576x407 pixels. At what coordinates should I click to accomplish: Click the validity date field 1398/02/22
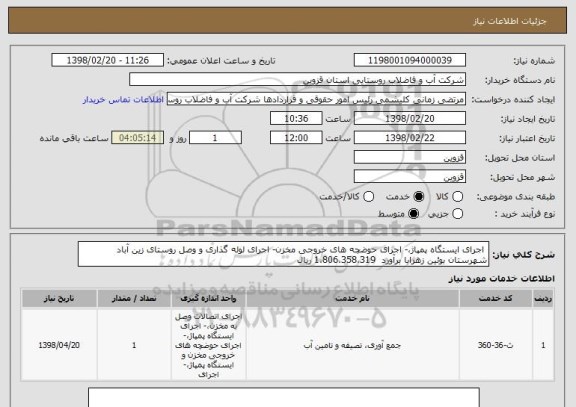pyautogui.click(x=410, y=138)
